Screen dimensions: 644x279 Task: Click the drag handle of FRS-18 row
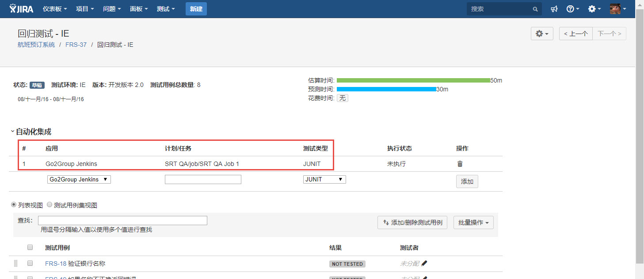[x=15, y=264]
